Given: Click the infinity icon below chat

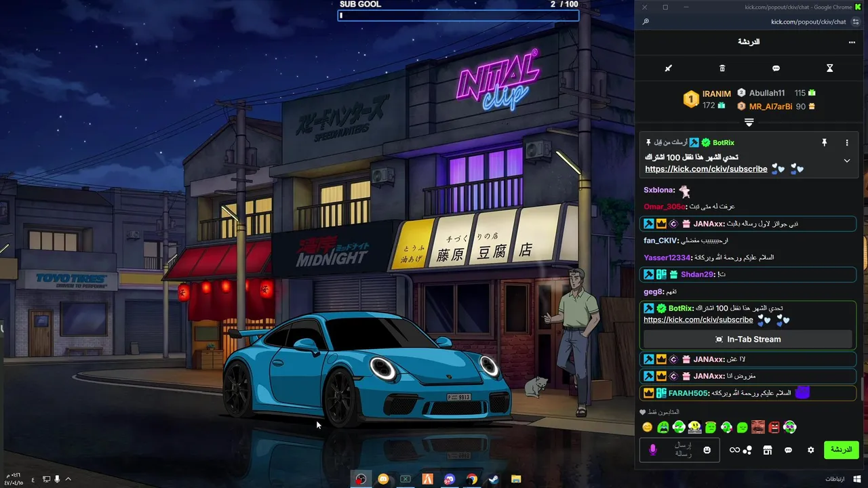Looking at the screenshot, I should click(734, 450).
